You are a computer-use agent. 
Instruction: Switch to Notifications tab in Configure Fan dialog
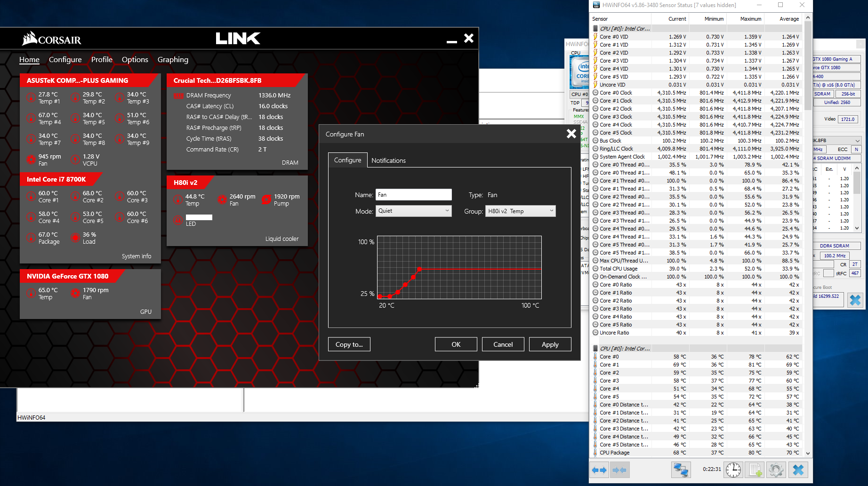point(388,160)
